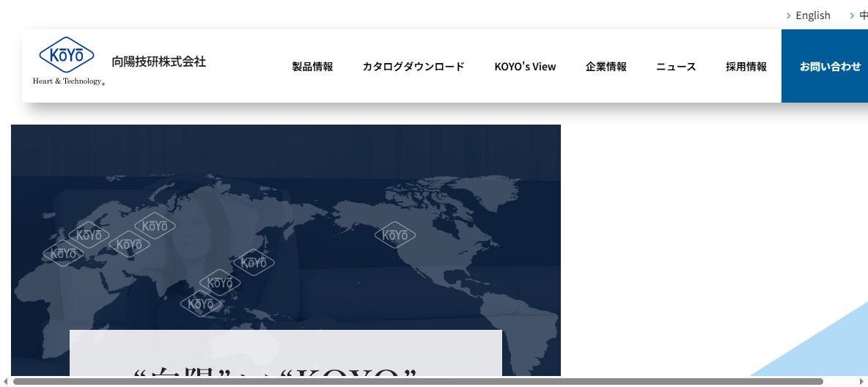Click the 向陽技研株式会社 company name
The height and width of the screenshot is (387, 868).
[159, 62]
